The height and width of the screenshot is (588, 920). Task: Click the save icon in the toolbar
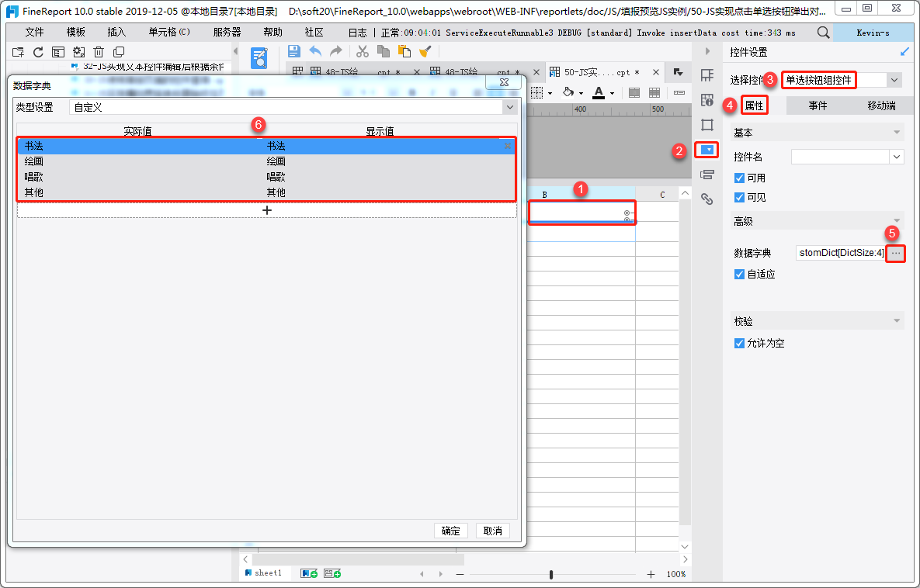coord(294,52)
